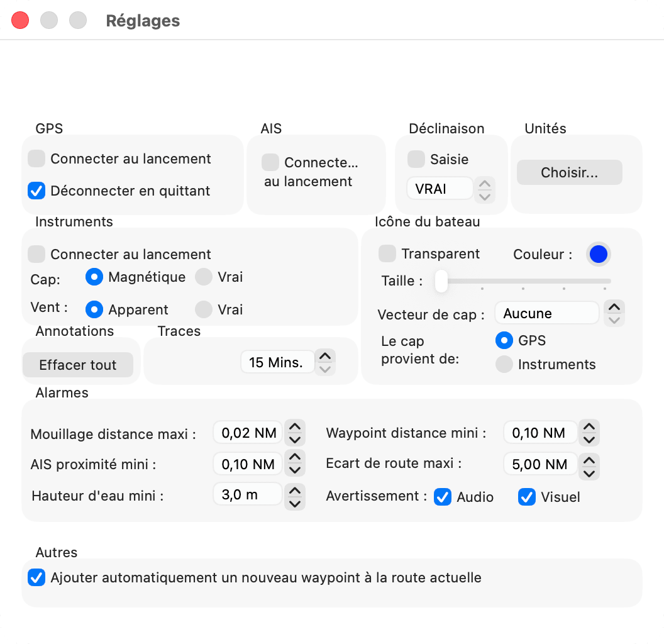Viewport: 664px width, 644px height.
Task: Click the Taille slider handle
Action: point(441,281)
